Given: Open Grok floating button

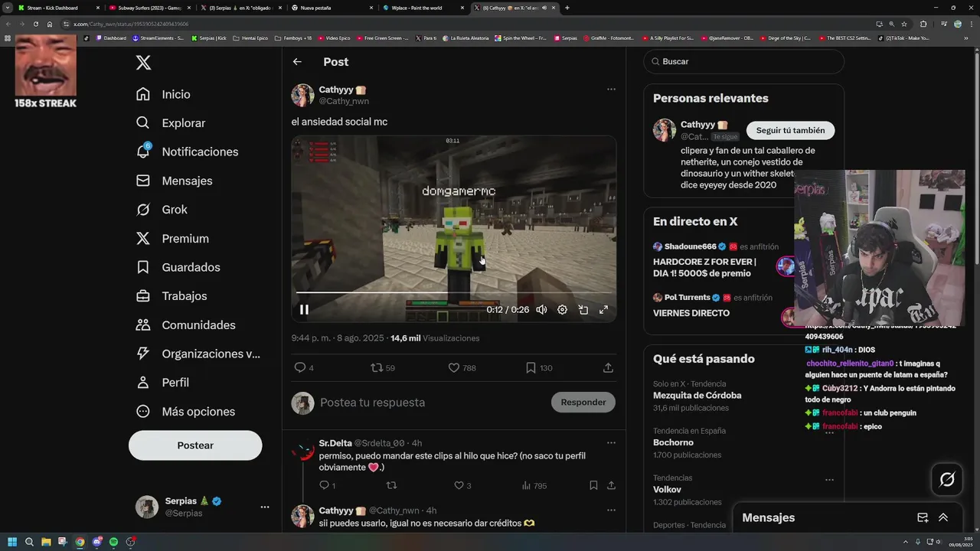Looking at the screenshot, I should 947,480.
